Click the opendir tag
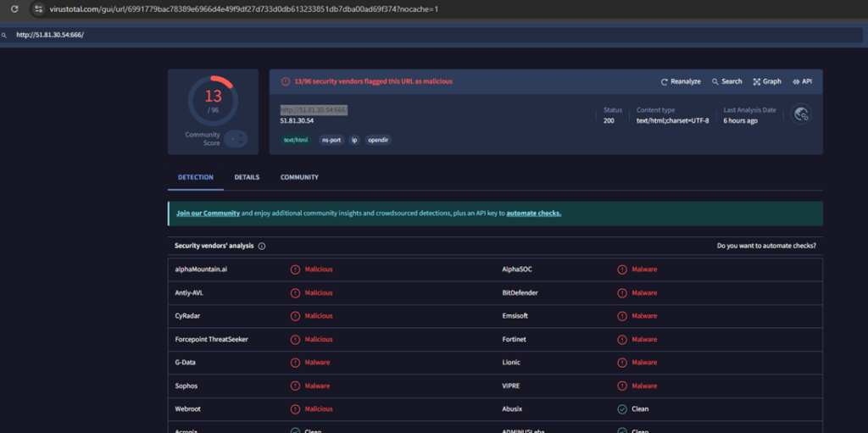The height and width of the screenshot is (433, 868). (378, 140)
